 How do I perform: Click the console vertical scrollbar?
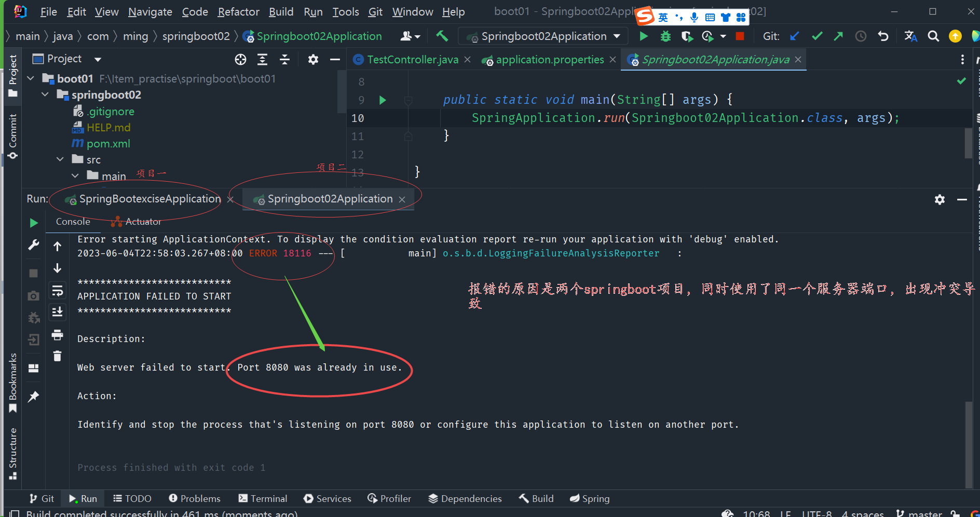pyautogui.click(x=969, y=444)
